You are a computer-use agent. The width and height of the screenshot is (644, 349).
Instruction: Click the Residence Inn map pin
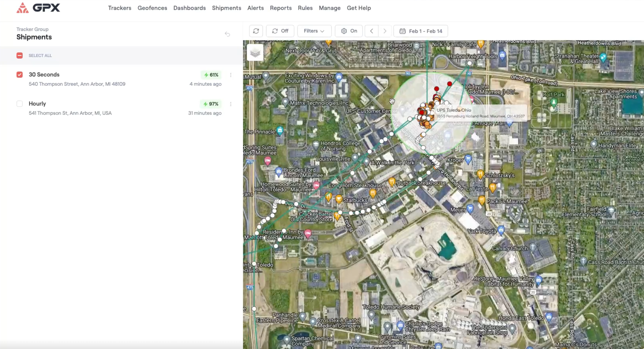308,233
